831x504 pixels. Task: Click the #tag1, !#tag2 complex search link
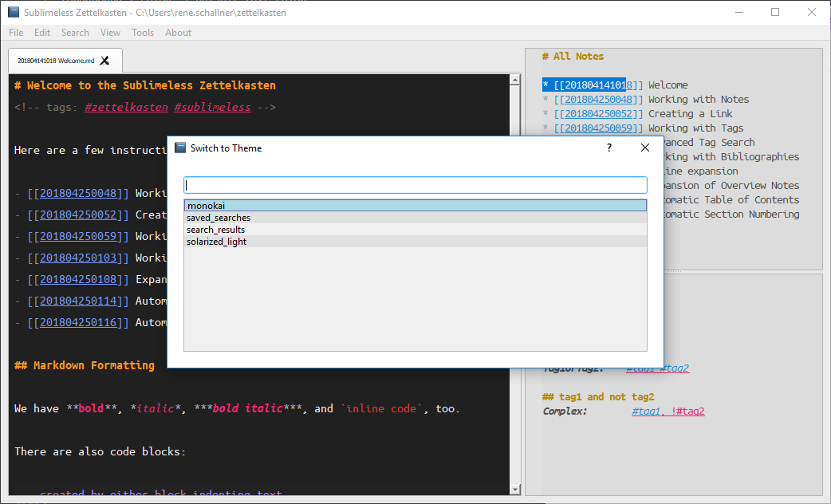(x=668, y=411)
